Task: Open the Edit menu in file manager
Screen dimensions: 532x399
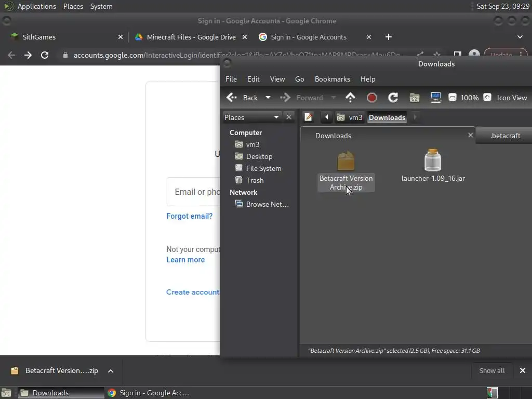Action: pos(254,79)
